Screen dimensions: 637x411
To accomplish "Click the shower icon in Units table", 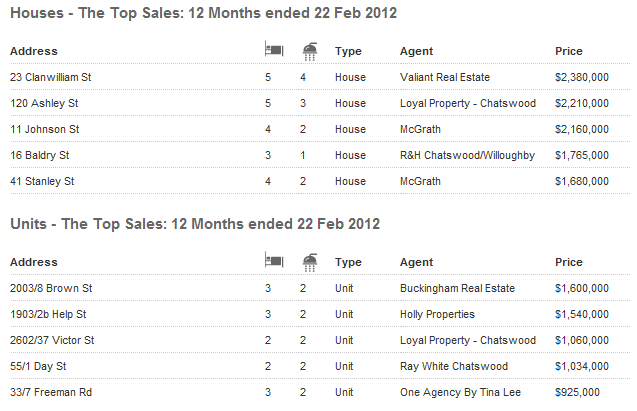I will coord(310,263).
